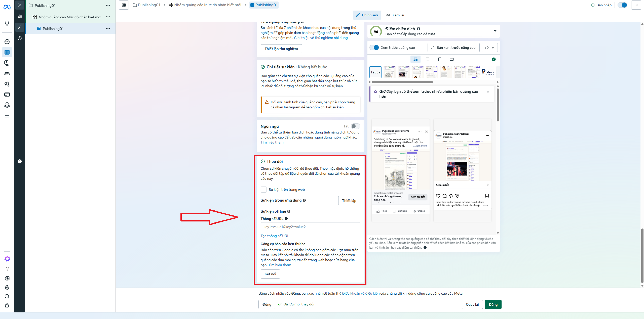The height and width of the screenshot is (319, 644).
Task: Close the editing panel with X
Action: pos(20,5)
